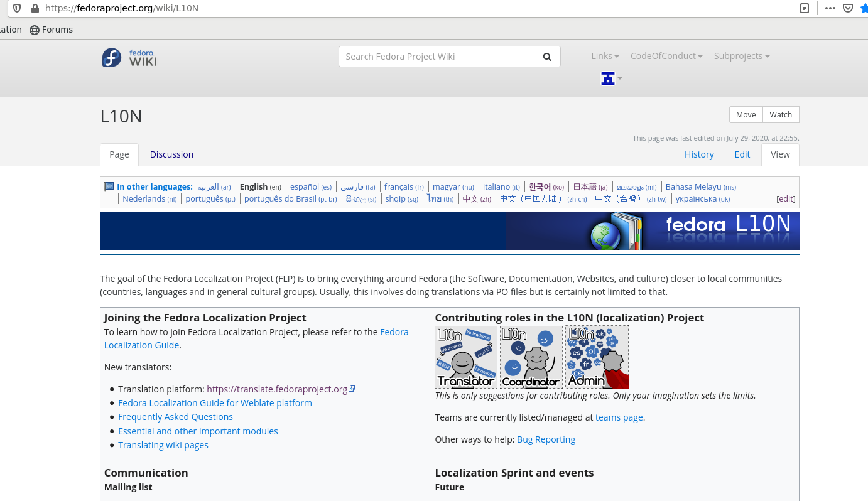The height and width of the screenshot is (501, 868).
Task: Open the teams page link
Action: pyautogui.click(x=619, y=418)
